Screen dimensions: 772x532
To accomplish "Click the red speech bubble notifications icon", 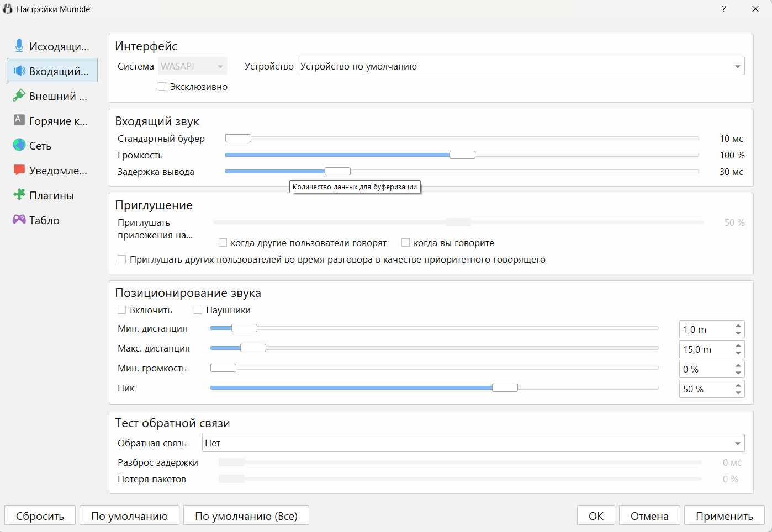I will (x=19, y=170).
